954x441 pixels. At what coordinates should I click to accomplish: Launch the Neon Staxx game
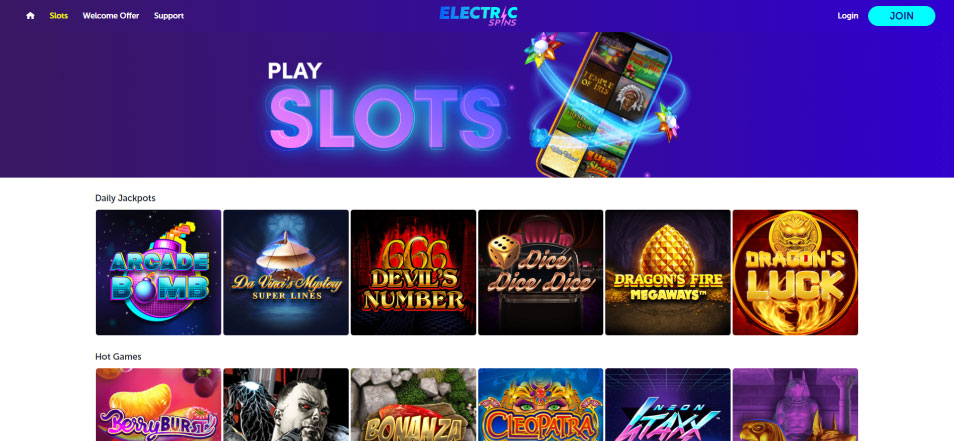667,405
